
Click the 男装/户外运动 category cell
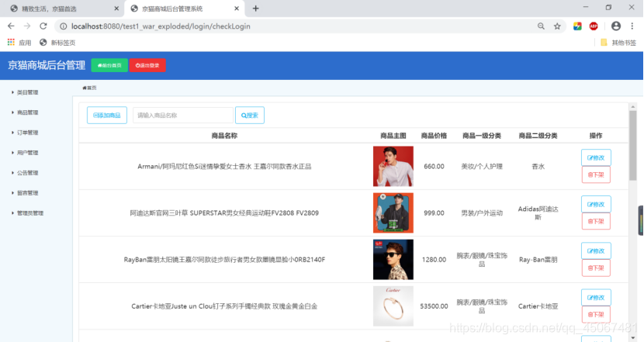482,213
